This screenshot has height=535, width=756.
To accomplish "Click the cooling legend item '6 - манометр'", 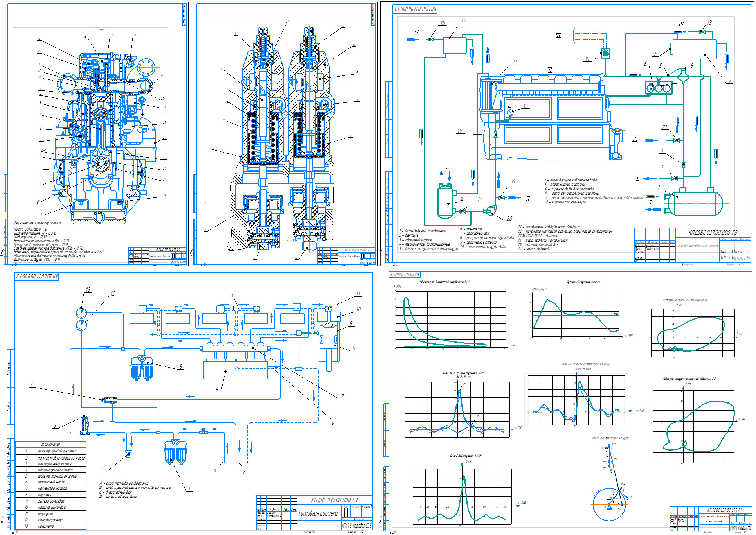I will click(471, 229).
